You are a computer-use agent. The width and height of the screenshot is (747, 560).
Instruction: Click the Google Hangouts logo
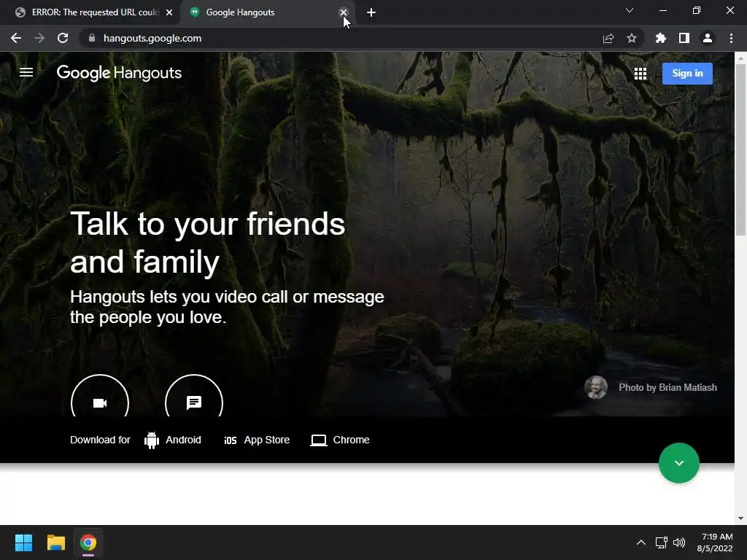pos(119,73)
